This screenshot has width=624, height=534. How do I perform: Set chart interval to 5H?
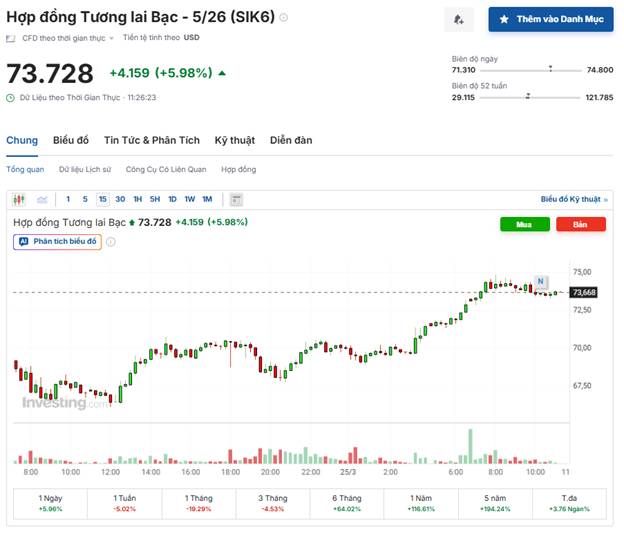tap(155, 199)
